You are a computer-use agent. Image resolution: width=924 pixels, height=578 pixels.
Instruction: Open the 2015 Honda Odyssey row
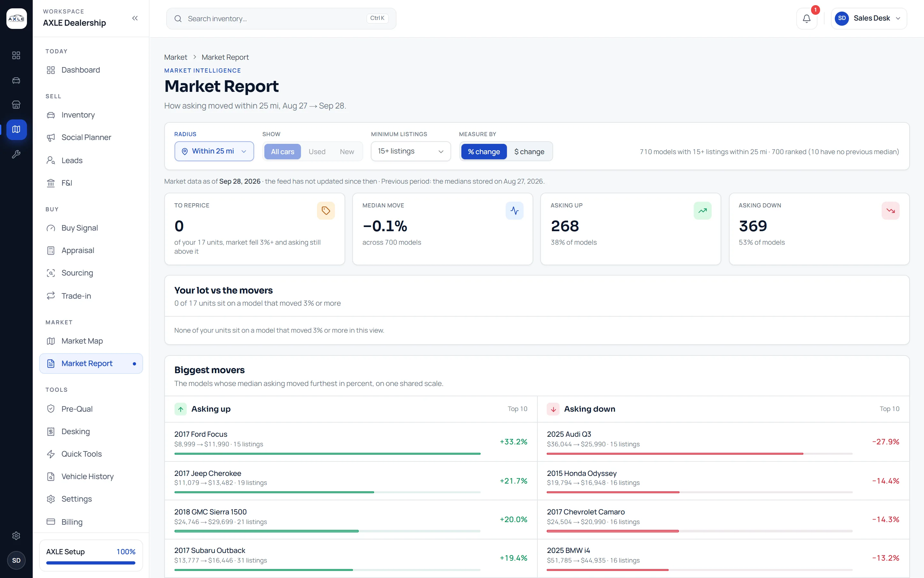pyautogui.click(x=723, y=481)
